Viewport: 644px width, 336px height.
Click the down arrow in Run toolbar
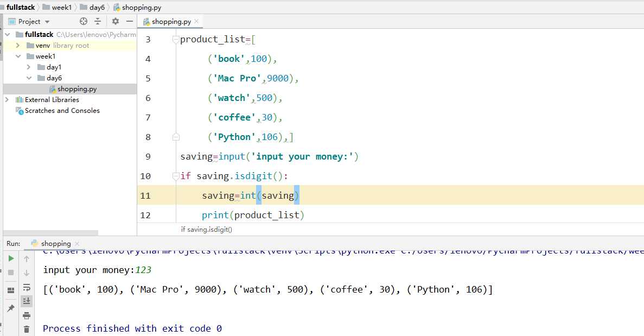tap(27, 272)
